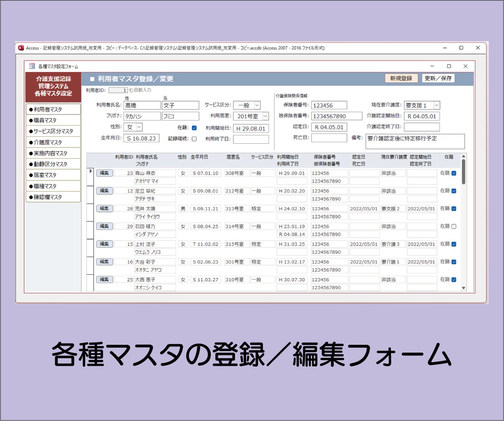
Task: Click the start date cell H 13.02.17
Action: point(292,262)
